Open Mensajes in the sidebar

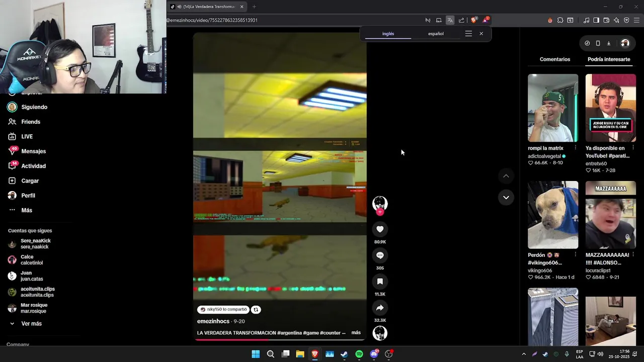coord(33,151)
